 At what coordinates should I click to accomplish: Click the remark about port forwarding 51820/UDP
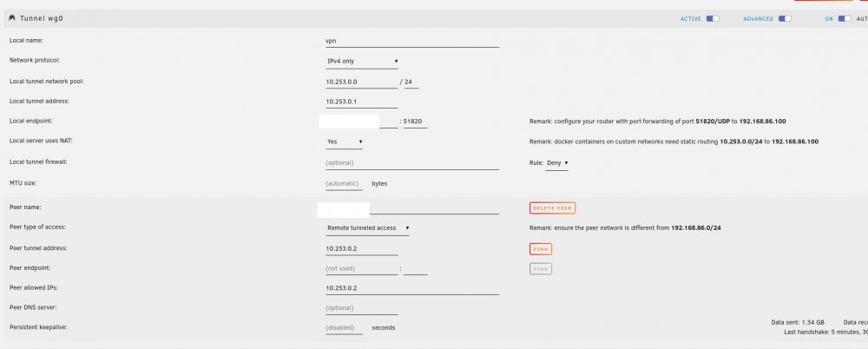658,122
